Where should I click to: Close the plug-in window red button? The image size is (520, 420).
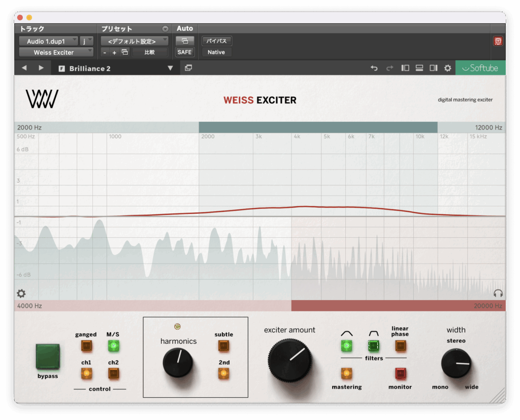pos(20,17)
